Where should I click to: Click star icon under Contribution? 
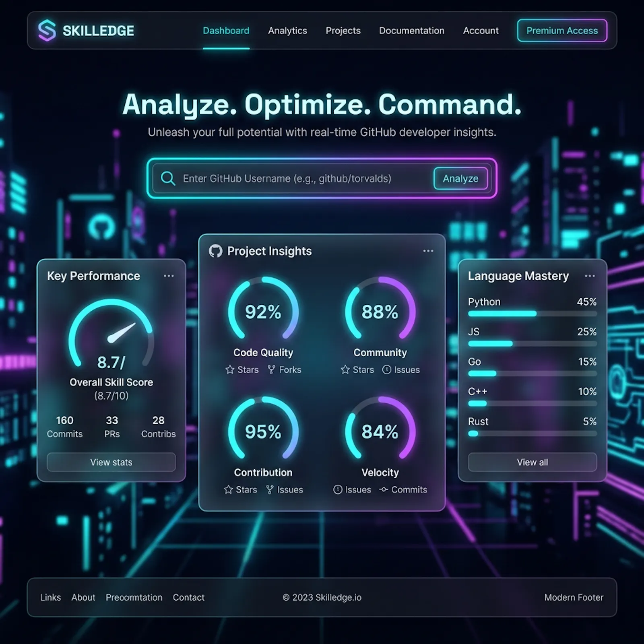(x=228, y=489)
